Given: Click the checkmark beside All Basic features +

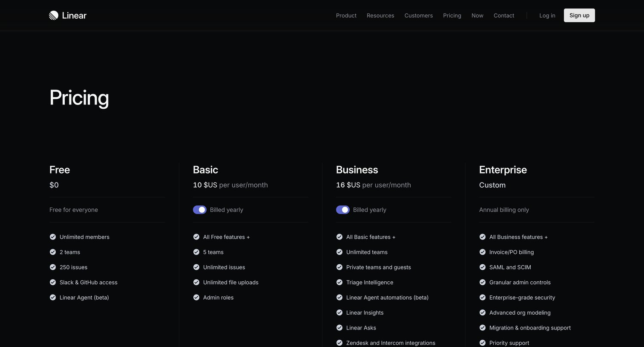Looking at the screenshot, I should 339,237.
